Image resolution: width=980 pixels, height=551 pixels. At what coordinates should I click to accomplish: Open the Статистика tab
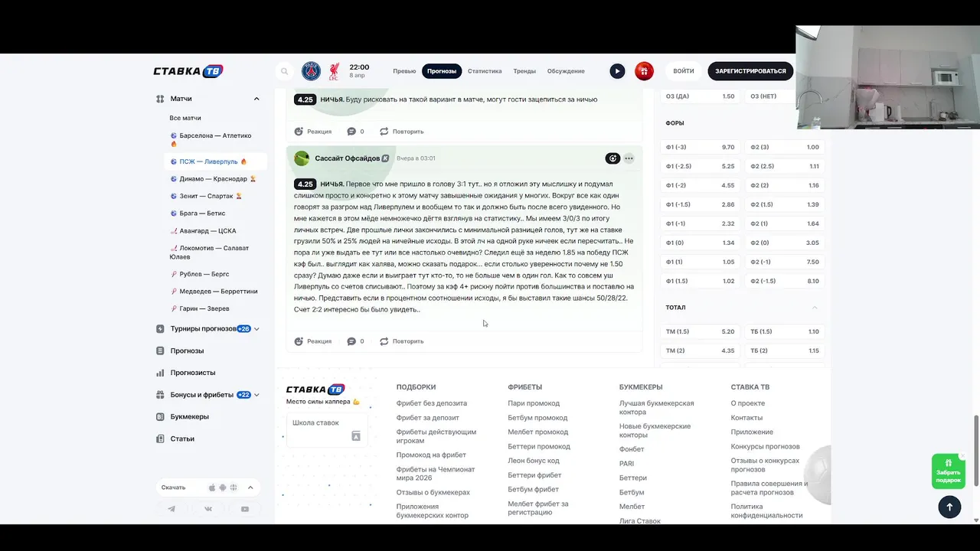[485, 71]
